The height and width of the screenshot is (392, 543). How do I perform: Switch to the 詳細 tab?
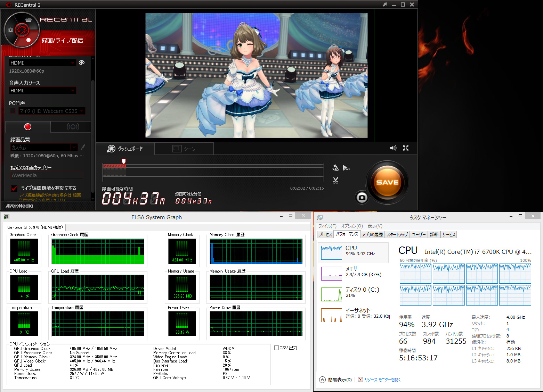pos(434,234)
